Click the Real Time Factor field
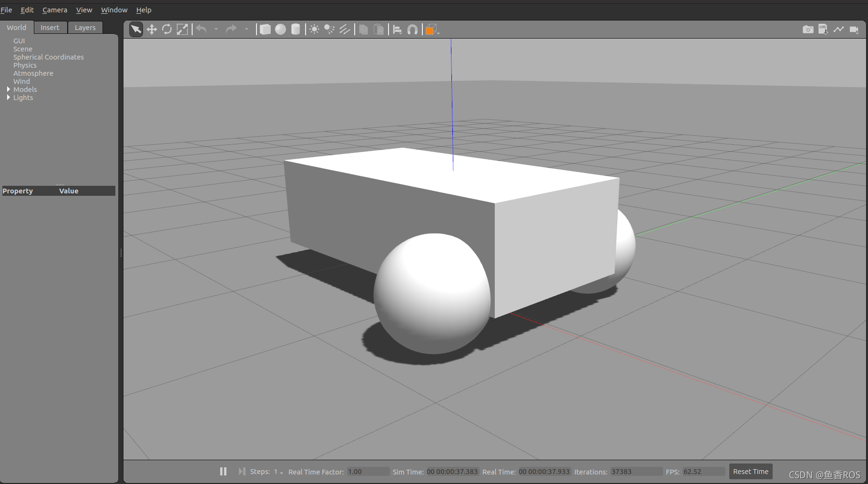The image size is (868, 484). tap(367, 472)
